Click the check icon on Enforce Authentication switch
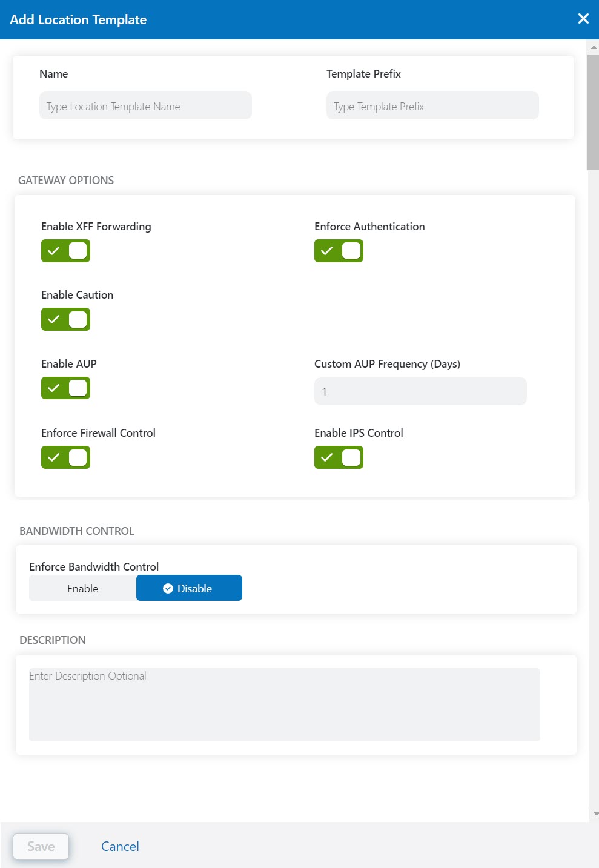This screenshot has width=599, height=868. coord(327,250)
